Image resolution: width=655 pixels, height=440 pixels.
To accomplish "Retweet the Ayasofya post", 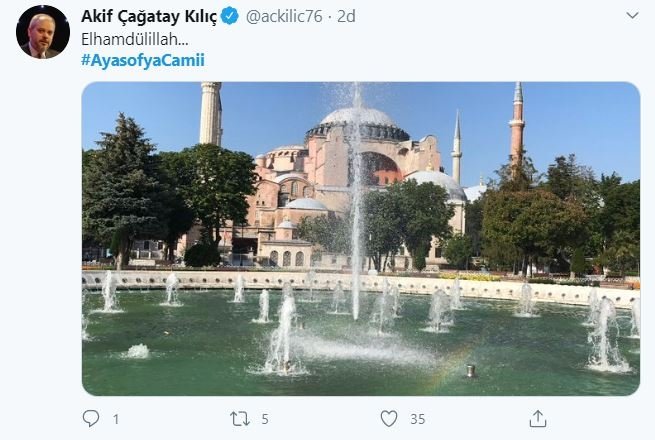I will [240, 419].
